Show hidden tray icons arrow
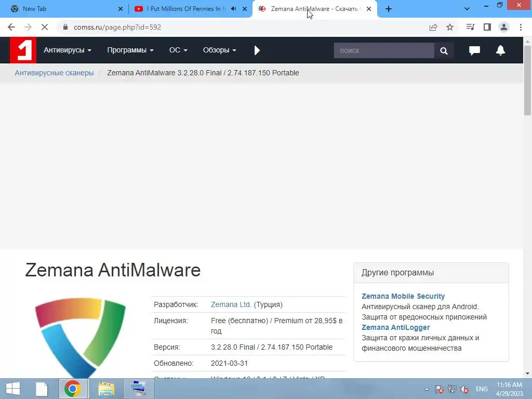 [427, 389]
